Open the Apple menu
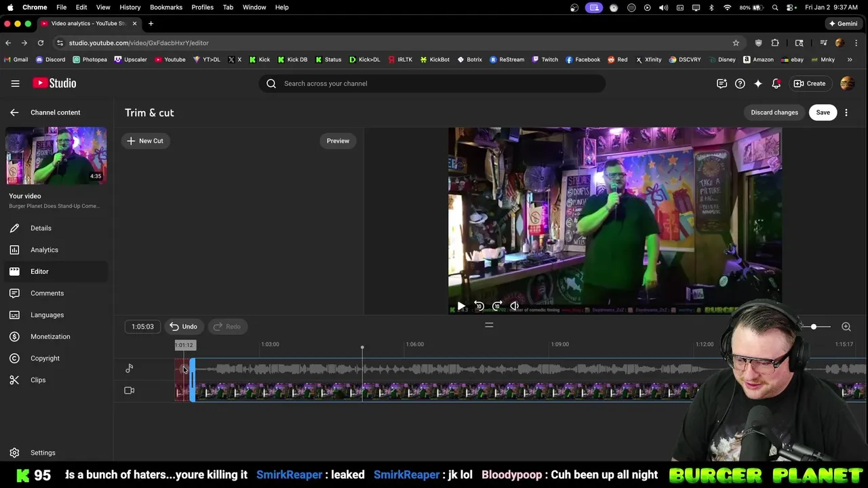Image resolution: width=868 pixels, height=488 pixels. [10, 7]
